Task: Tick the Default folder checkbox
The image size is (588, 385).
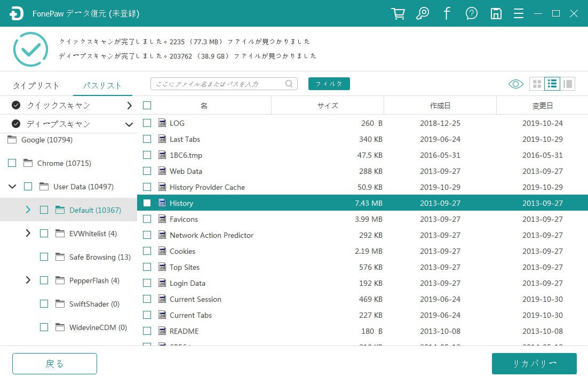Action: [x=44, y=210]
